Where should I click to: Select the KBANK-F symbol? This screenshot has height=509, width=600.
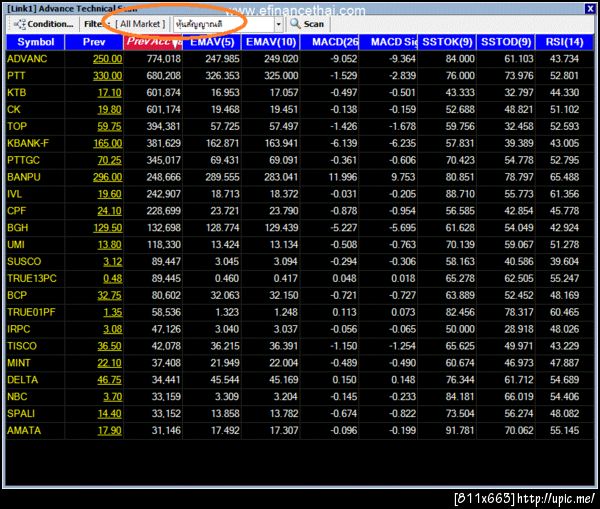click(x=28, y=143)
